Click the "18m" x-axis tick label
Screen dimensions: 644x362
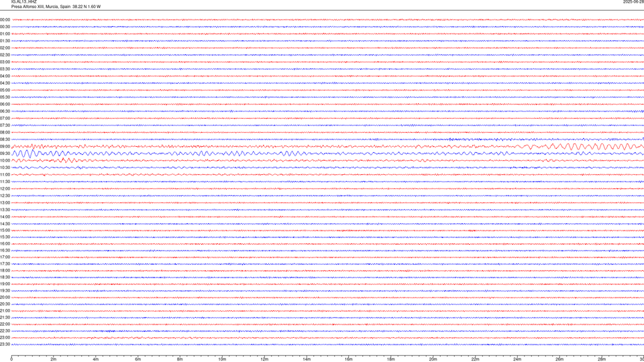[x=390, y=359]
